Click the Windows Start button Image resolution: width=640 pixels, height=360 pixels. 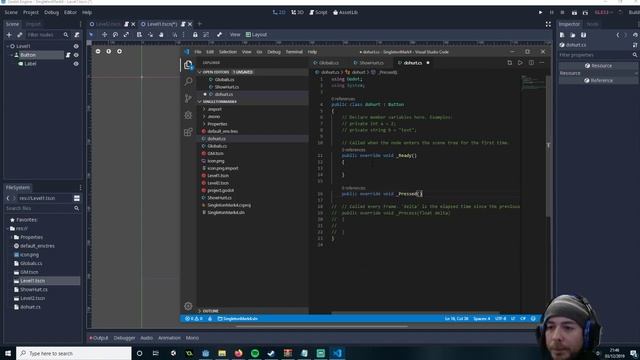coord(8,353)
